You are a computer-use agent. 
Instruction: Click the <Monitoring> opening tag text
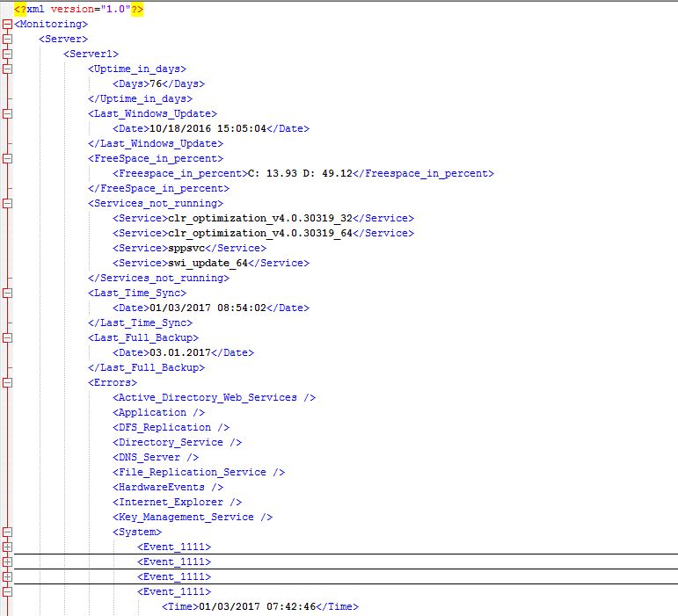(51, 25)
